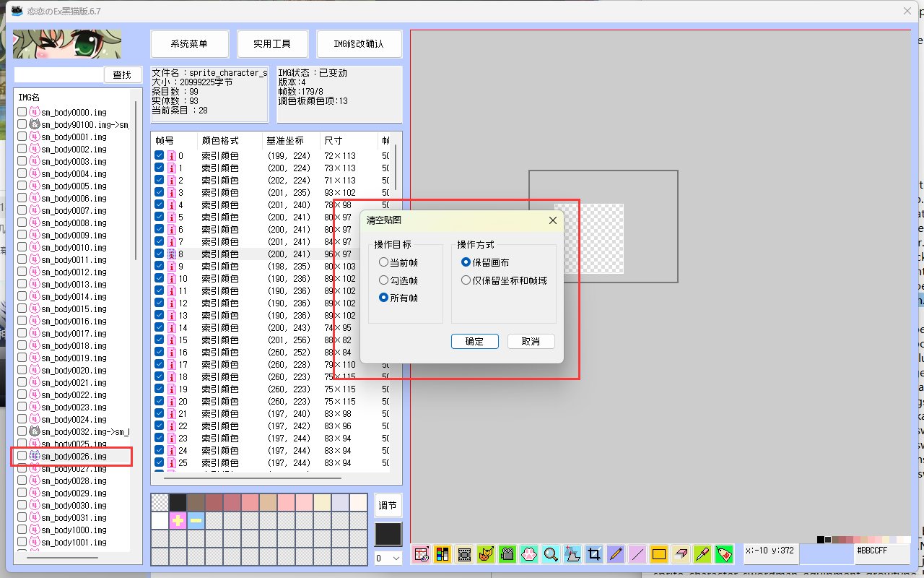This screenshot has width=924, height=578.
Task: Select the brown palette swatch
Action: click(196, 502)
